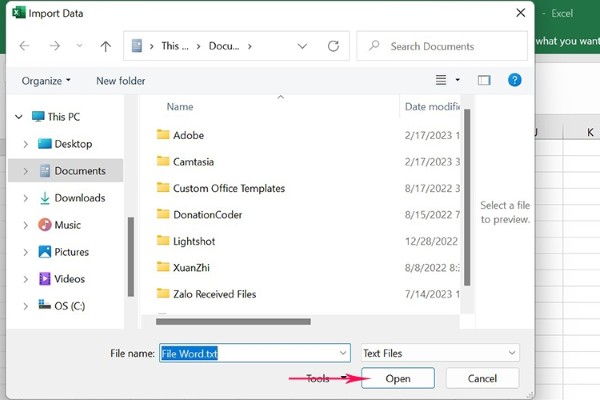Screen dimensions: 600x400
Task: Change the view layout icon
Action: click(x=441, y=80)
